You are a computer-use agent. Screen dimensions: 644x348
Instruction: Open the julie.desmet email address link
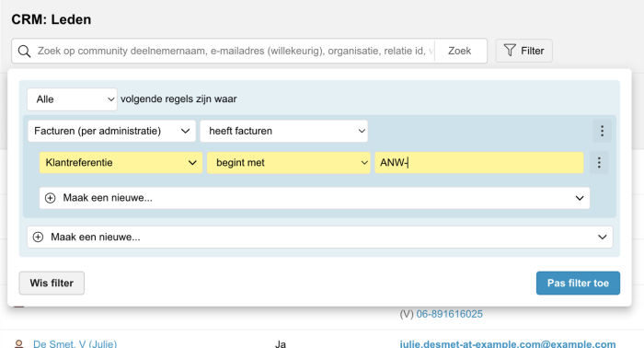point(508,344)
